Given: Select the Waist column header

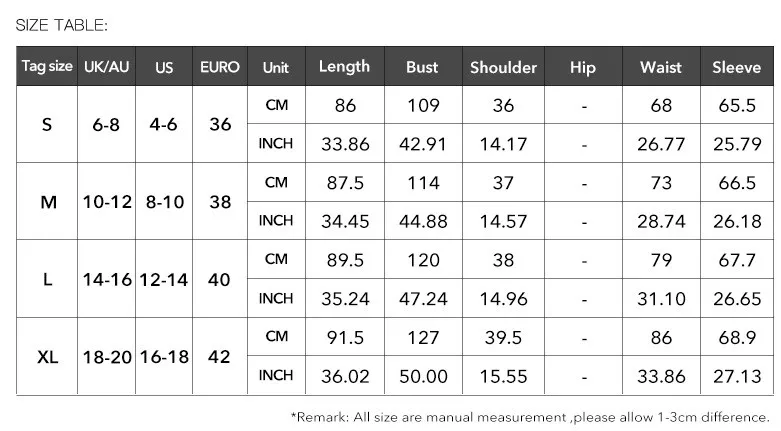Looking at the screenshot, I should (660, 67).
